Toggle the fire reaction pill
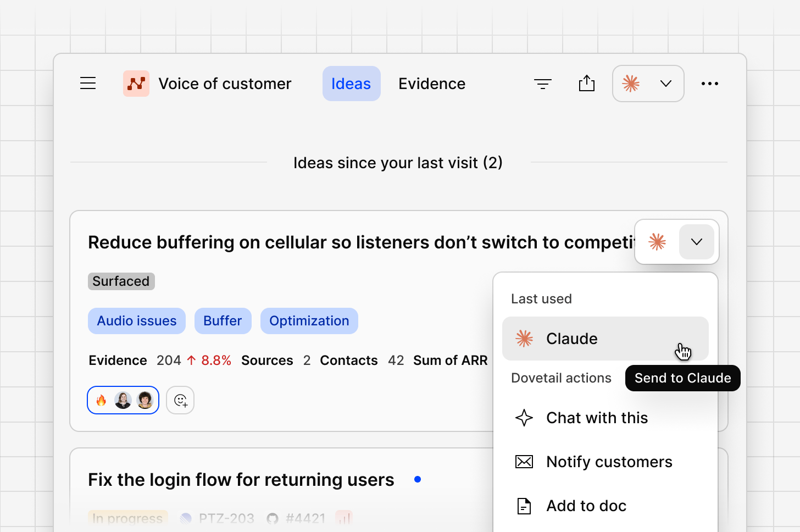The width and height of the screenshot is (800, 532). (123, 400)
